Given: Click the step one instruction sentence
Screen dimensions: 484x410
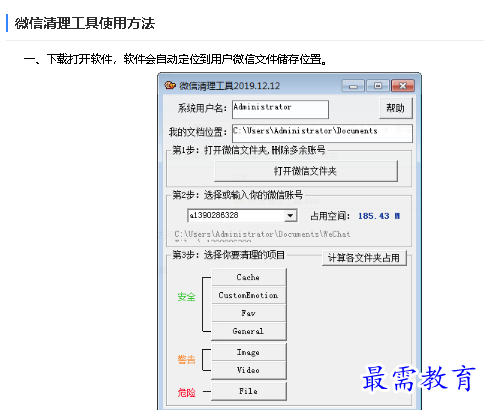Looking at the screenshot, I should pyautogui.click(x=176, y=59).
